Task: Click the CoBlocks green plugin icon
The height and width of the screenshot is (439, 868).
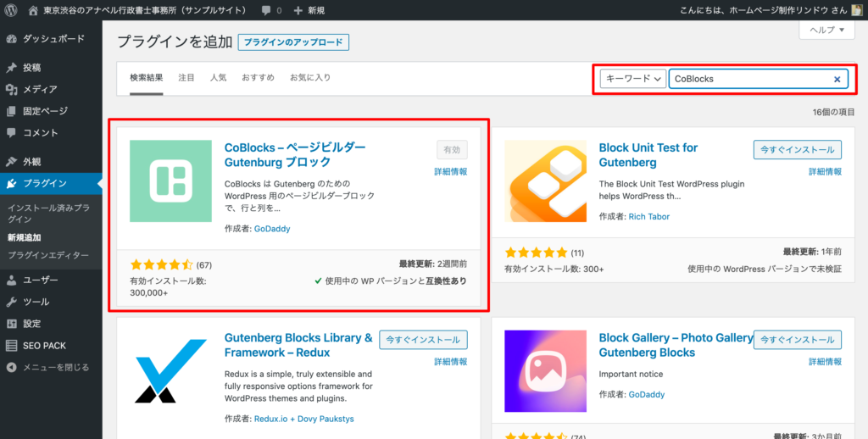Action: pos(170,181)
